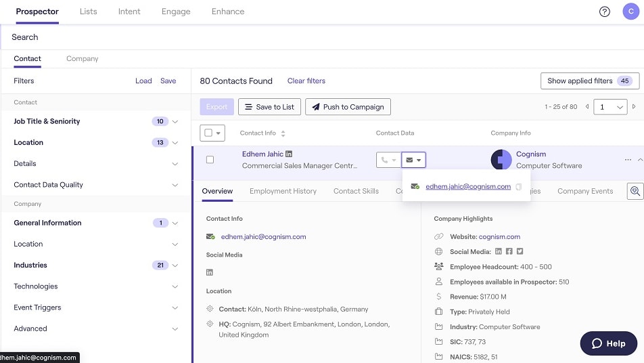Switch to the Prospector tab
Viewport: 644px width, 363px height.
[37, 12]
